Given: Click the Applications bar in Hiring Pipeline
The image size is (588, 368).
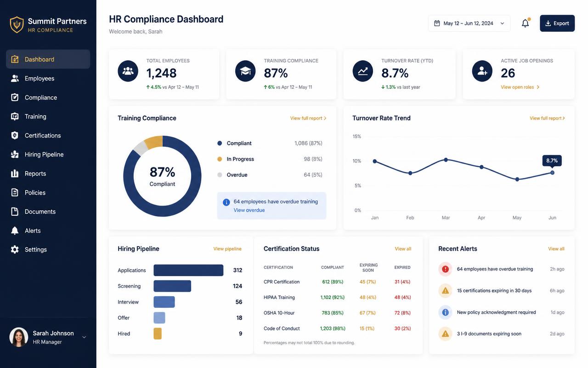Looking at the screenshot, I should coord(188,270).
